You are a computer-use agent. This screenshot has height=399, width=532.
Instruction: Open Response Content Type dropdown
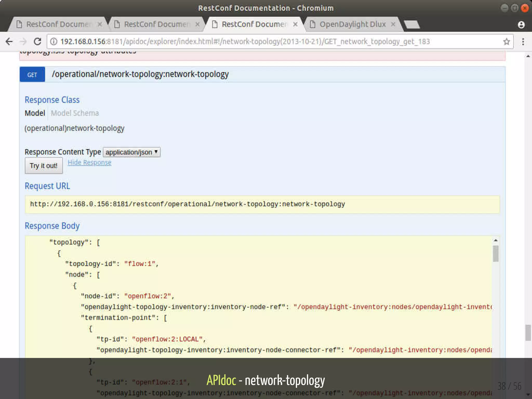coord(131,152)
